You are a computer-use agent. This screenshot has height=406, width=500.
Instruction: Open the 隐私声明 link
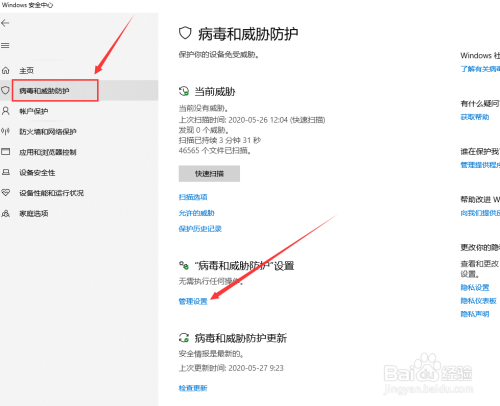coord(475,314)
